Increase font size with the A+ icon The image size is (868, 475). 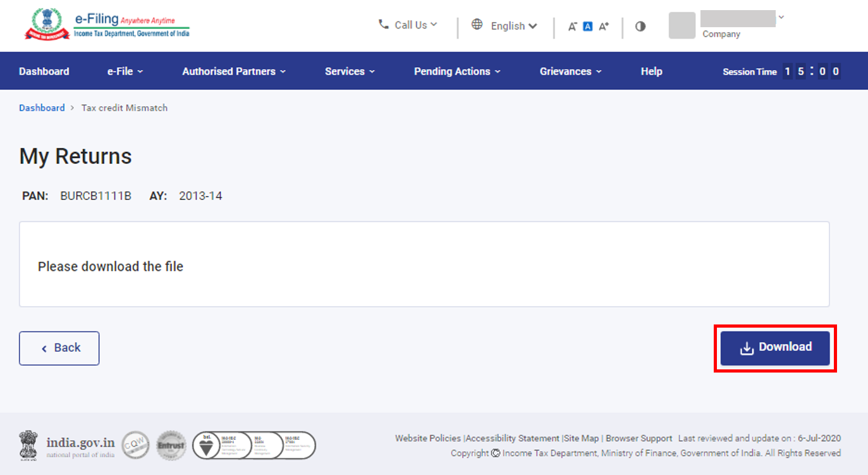coord(604,27)
